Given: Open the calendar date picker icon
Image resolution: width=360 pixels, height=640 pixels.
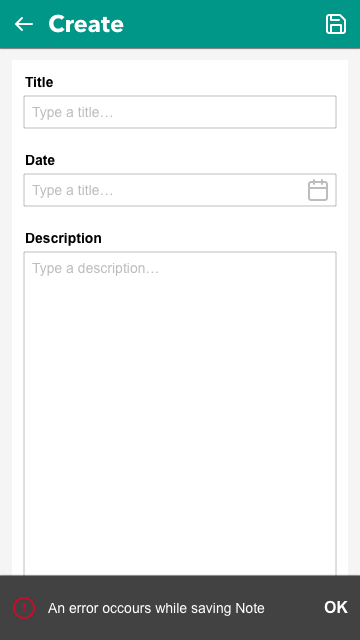Looking at the screenshot, I should click(318, 190).
